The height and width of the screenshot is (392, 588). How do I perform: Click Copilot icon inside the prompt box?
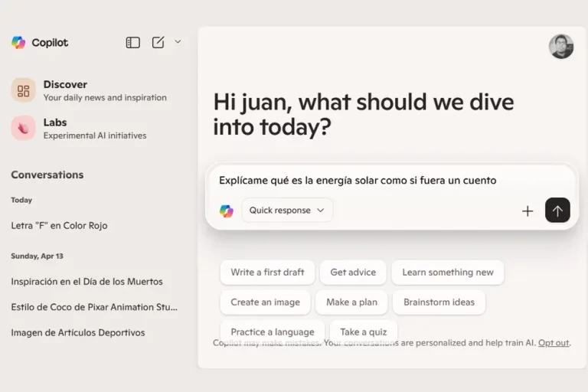coord(227,211)
